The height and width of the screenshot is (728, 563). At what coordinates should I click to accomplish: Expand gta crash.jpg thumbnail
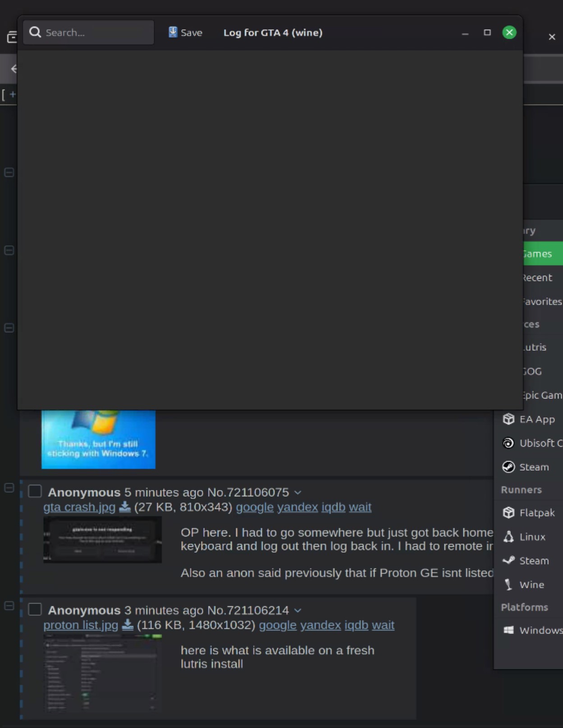point(102,540)
